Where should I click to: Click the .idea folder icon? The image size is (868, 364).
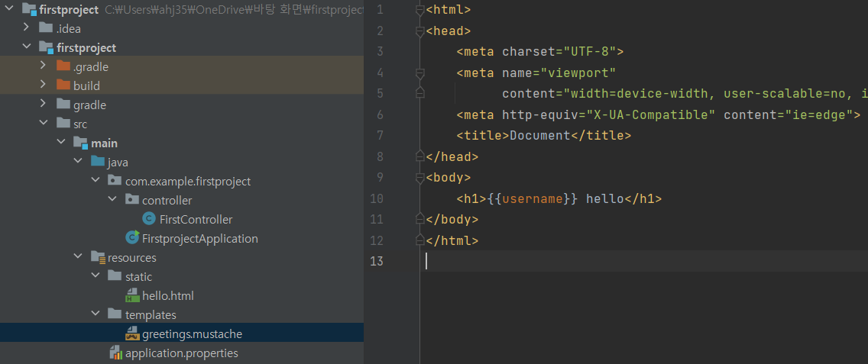(46, 28)
